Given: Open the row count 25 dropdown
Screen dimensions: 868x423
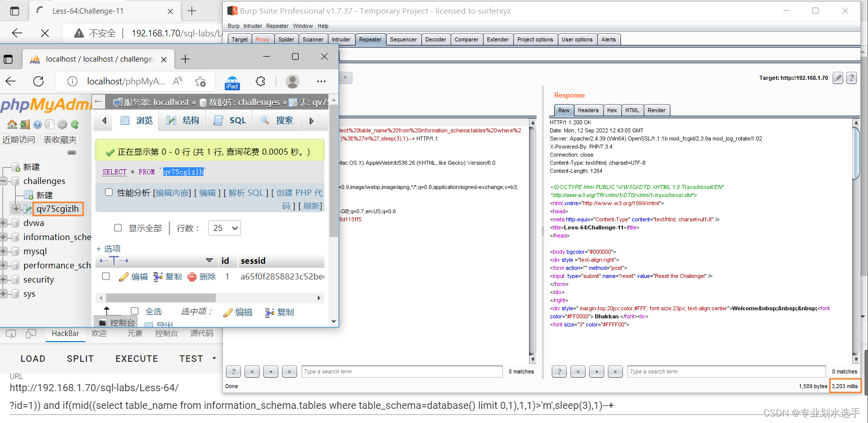Looking at the screenshot, I should [224, 228].
